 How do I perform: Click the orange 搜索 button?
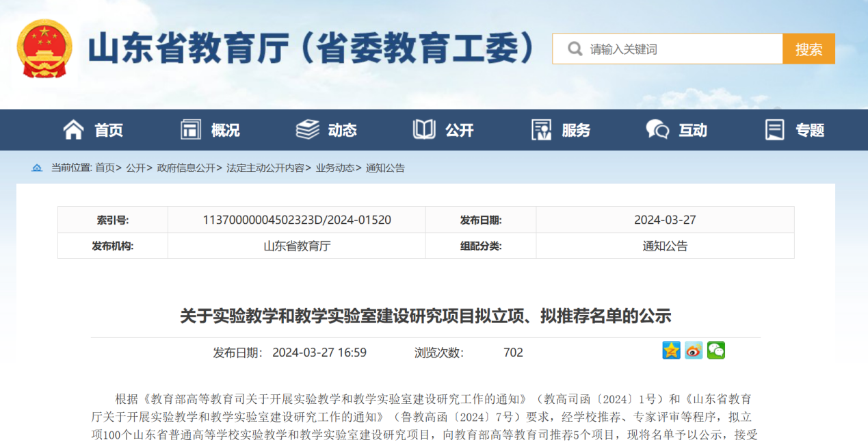coord(808,49)
